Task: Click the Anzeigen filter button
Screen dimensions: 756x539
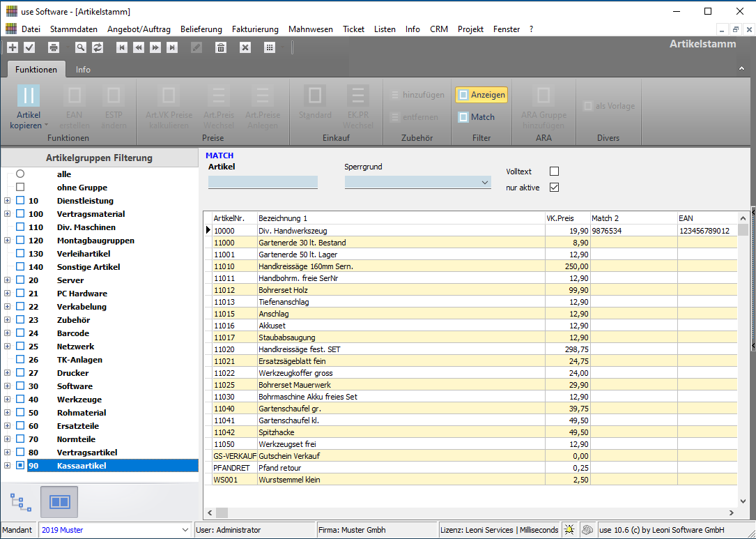Action: (x=481, y=95)
